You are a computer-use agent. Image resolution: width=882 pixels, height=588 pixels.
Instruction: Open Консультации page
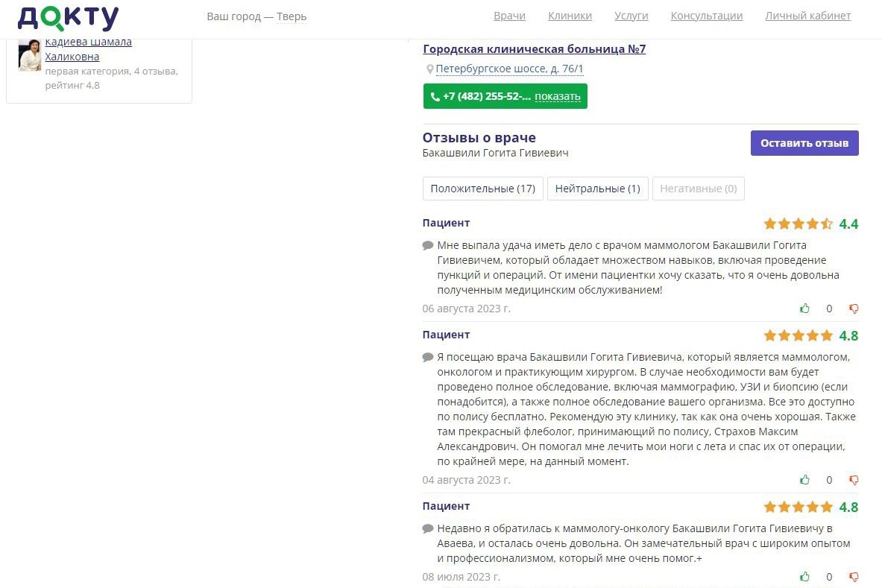[x=707, y=16]
